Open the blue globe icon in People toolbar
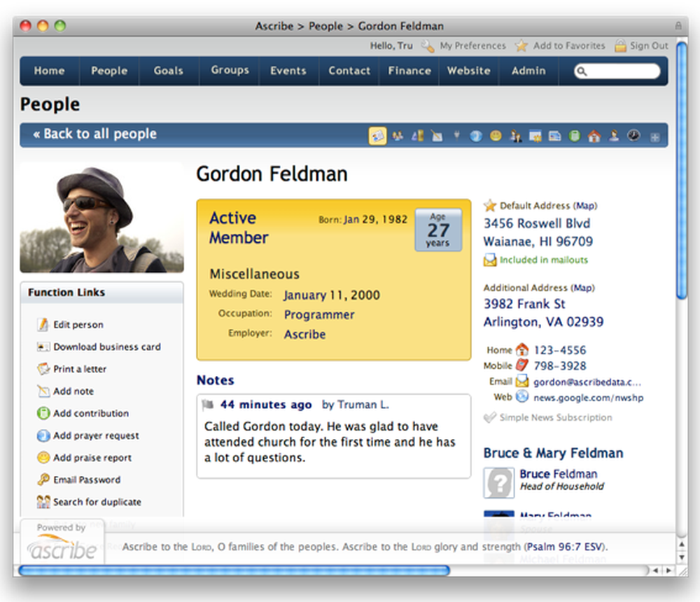This screenshot has width=700, height=602. click(476, 136)
